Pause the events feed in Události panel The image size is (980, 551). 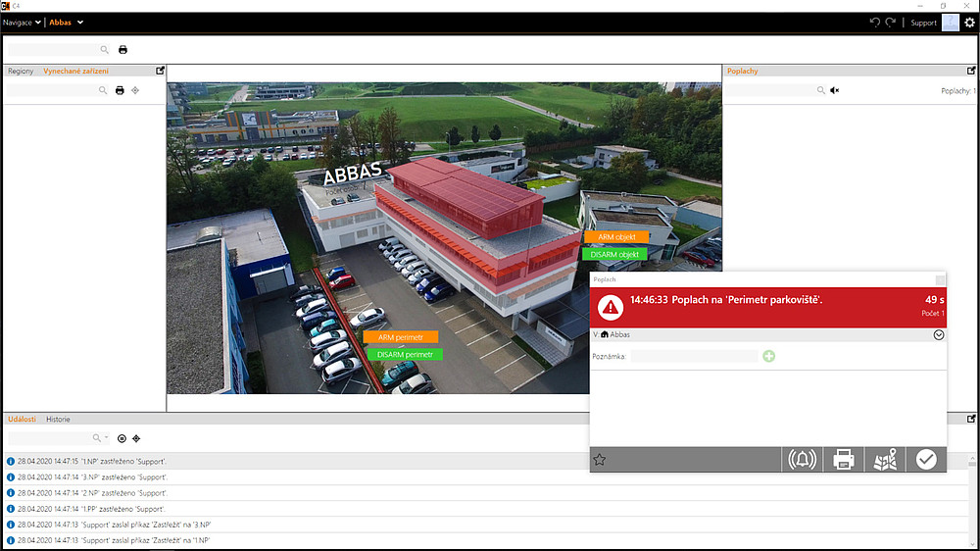[x=122, y=438]
